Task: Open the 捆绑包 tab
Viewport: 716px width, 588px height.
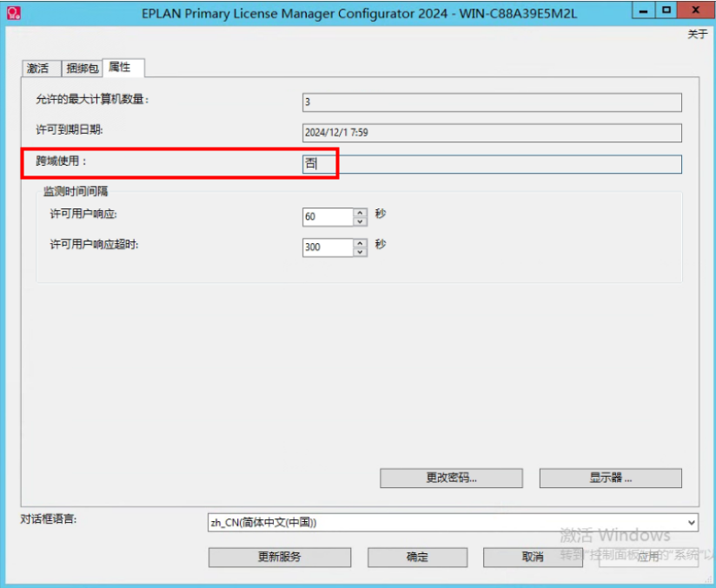Action: pyautogui.click(x=82, y=69)
